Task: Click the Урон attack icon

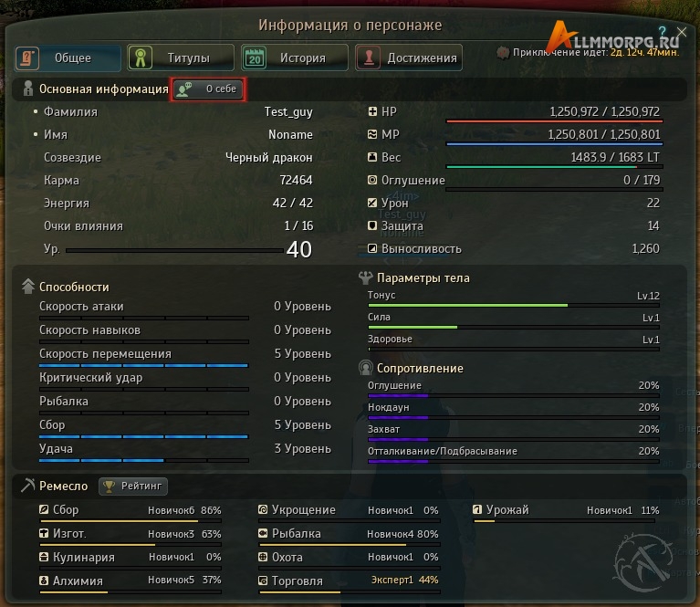Action: pyautogui.click(x=372, y=203)
